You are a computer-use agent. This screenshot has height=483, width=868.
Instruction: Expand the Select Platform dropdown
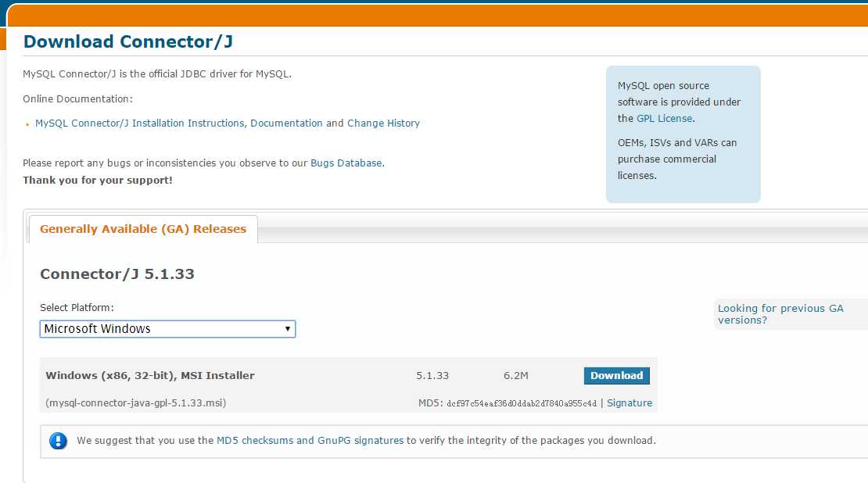coord(167,329)
